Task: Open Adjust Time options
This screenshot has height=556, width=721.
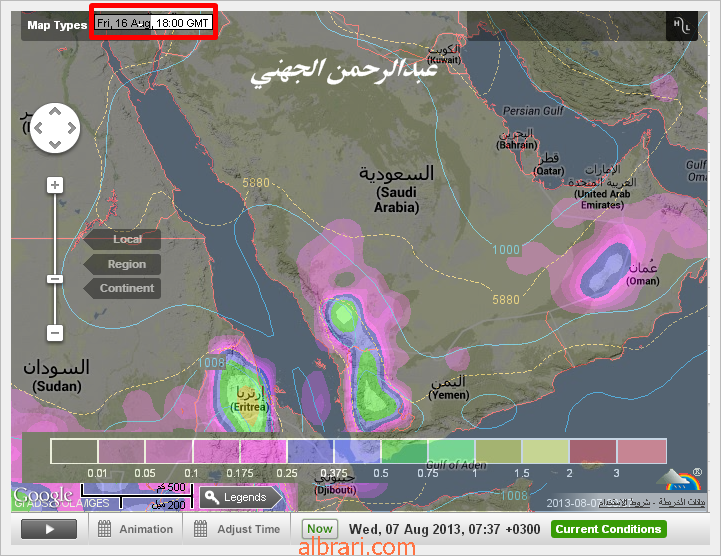Action: click(x=237, y=529)
